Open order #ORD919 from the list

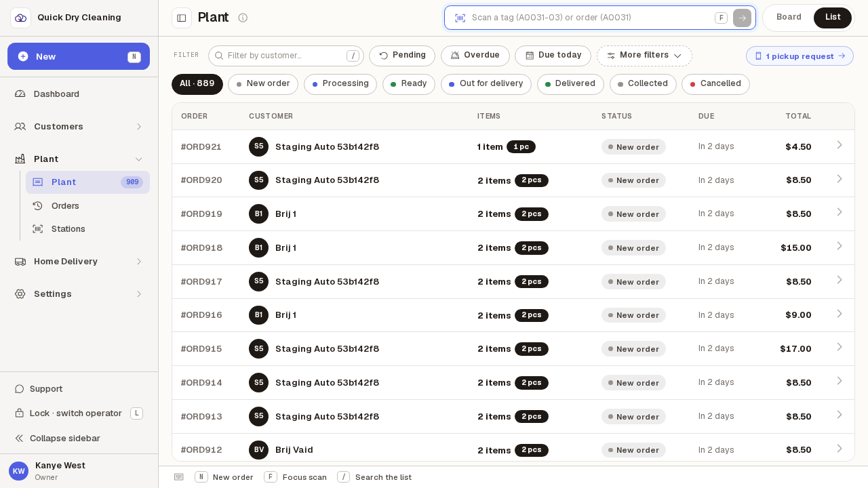[x=513, y=214]
